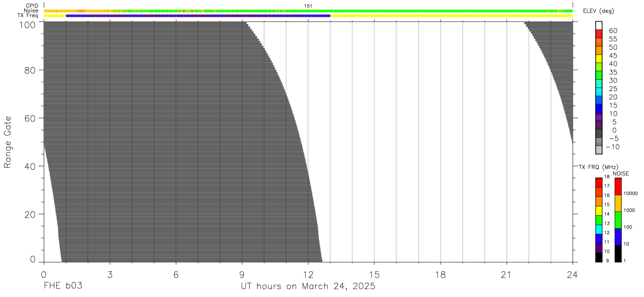Click the elevation legend label −10
The height and width of the screenshot is (297, 644).
pos(611,147)
